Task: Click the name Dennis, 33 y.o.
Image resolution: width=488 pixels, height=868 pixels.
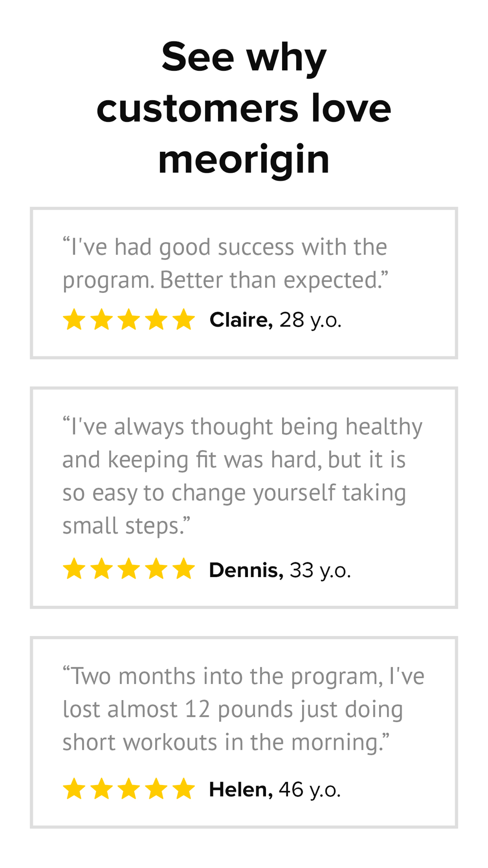Action: click(x=280, y=570)
